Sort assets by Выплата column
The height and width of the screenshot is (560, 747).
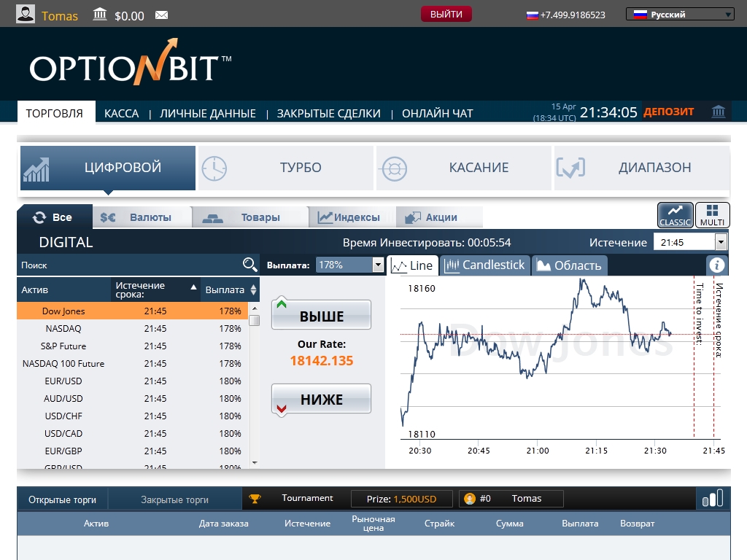[x=231, y=289]
